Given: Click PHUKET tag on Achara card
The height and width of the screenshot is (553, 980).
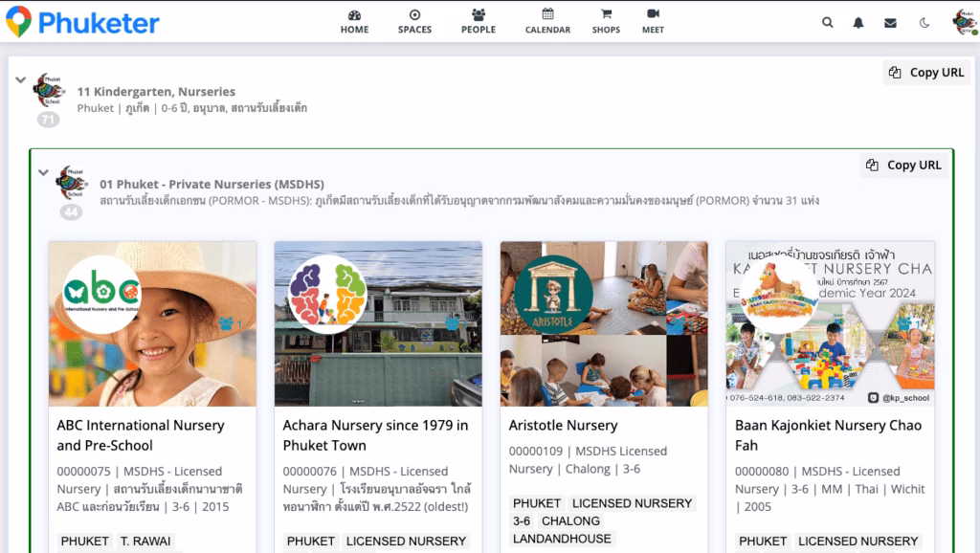Looking at the screenshot, I should 311,542.
